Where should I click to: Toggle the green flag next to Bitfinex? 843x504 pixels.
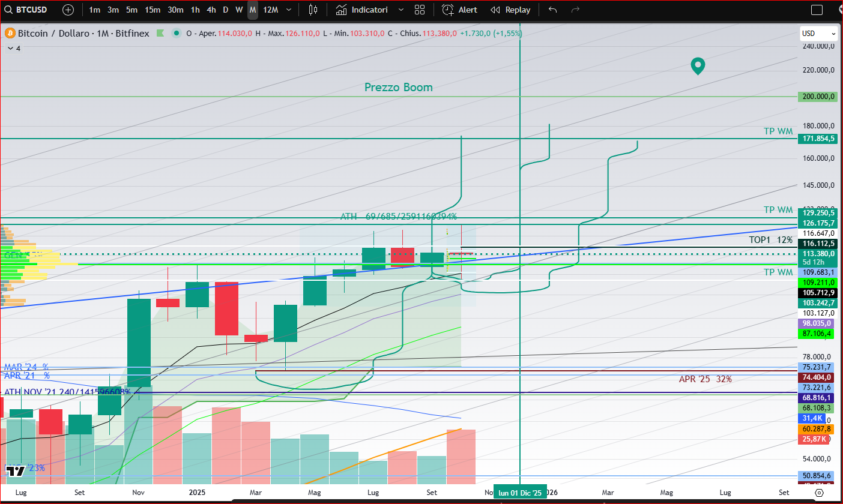(160, 34)
